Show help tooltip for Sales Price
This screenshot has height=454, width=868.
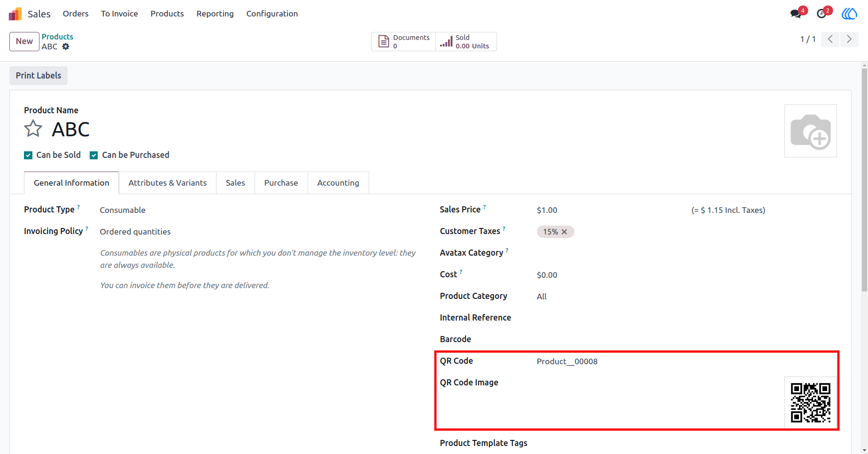[x=484, y=207]
